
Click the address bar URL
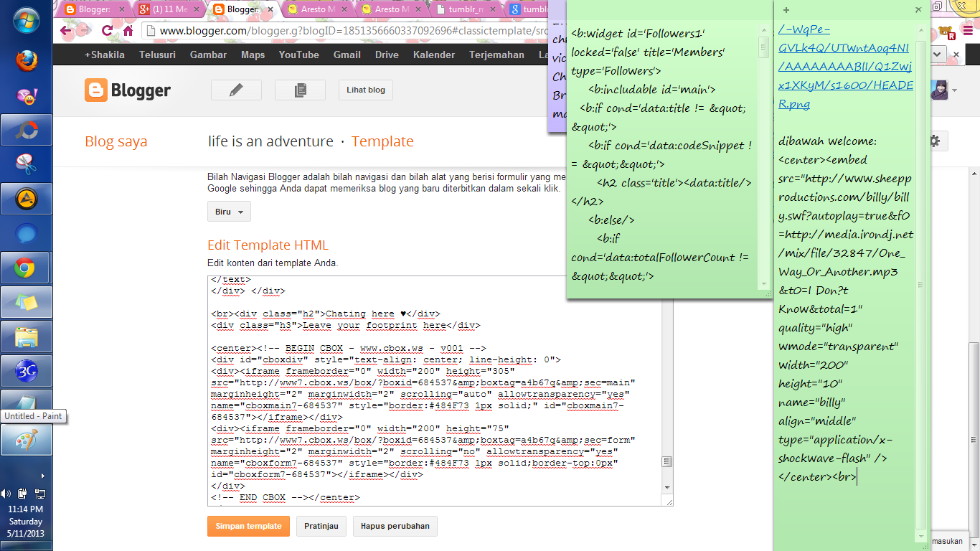tap(353, 31)
